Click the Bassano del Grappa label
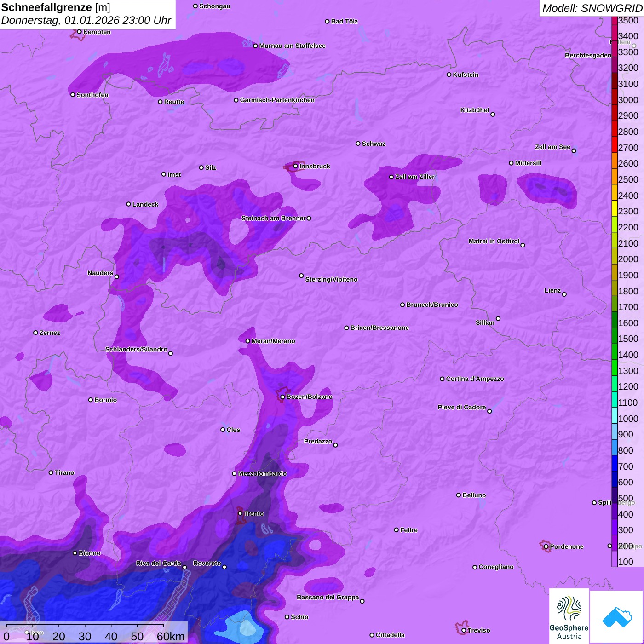 (x=328, y=597)
